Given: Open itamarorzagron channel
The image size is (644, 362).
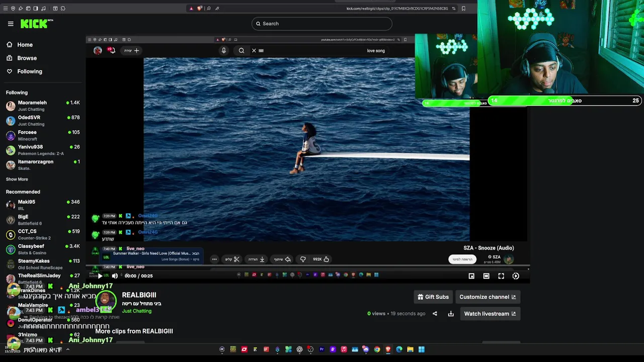Looking at the screenshot, I should click(43, 165).
